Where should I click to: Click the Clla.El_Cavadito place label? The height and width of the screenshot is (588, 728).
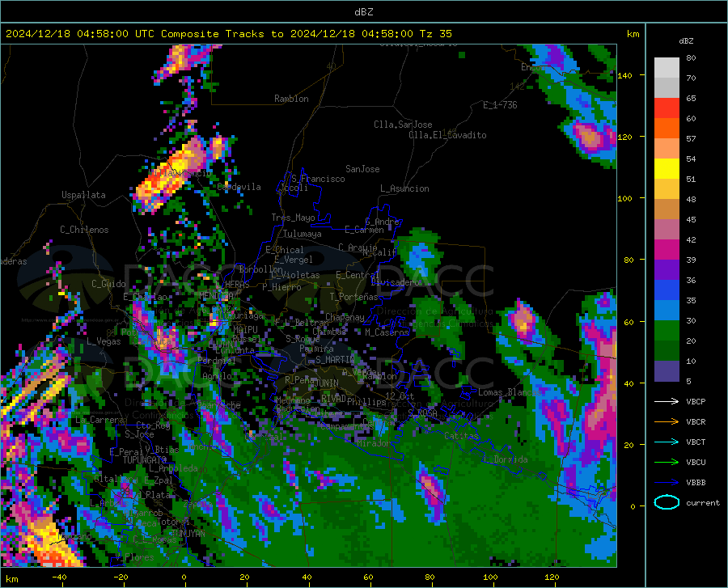pyautogui.click(x=447, y=135)
